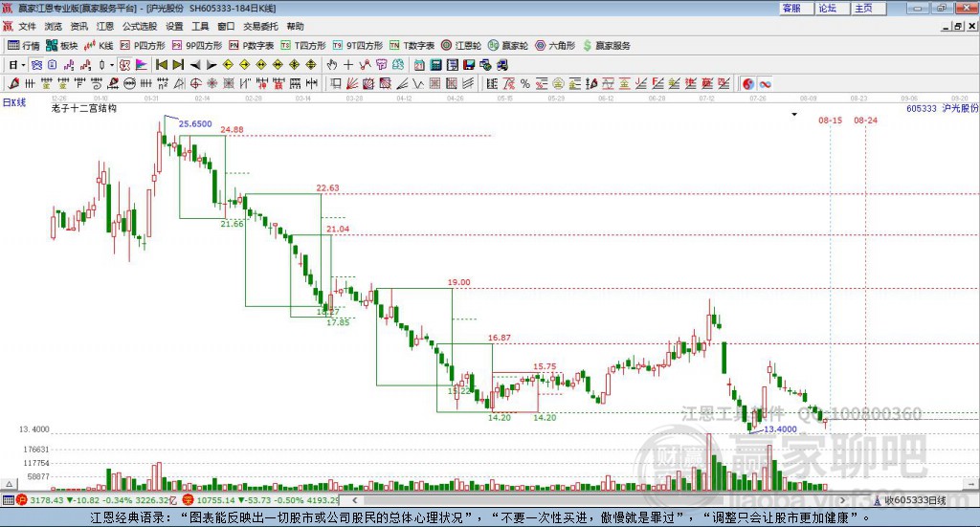Click the red-blue yin-yang icon
This screenshot has width=980, height=527.
(x=748, y=83)
